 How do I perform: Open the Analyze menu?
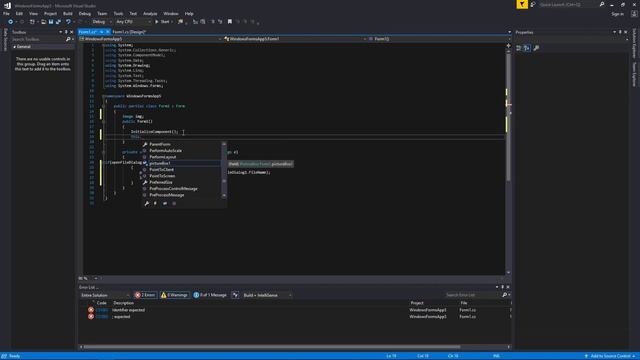point(150,13)
